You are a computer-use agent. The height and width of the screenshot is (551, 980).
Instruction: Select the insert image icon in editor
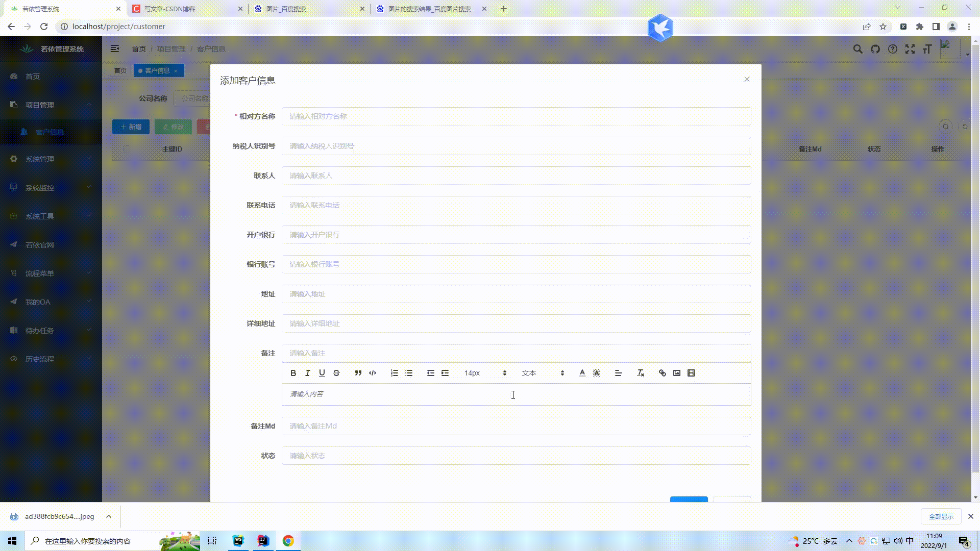click(x=677, y=373)
